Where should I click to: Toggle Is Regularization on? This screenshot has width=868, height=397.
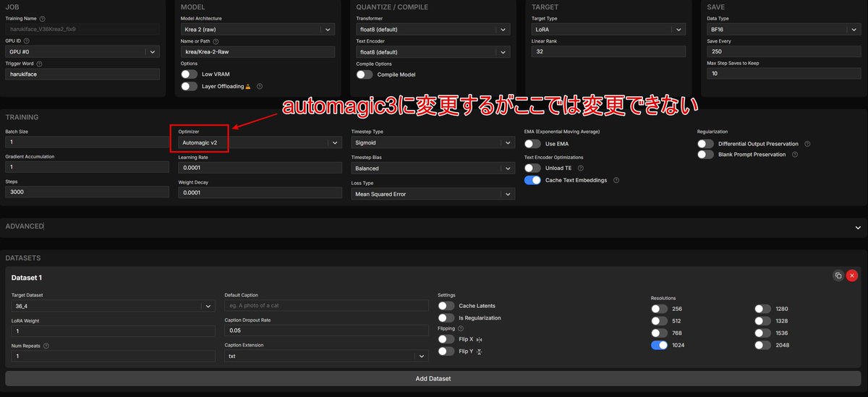tap(446, 317)
